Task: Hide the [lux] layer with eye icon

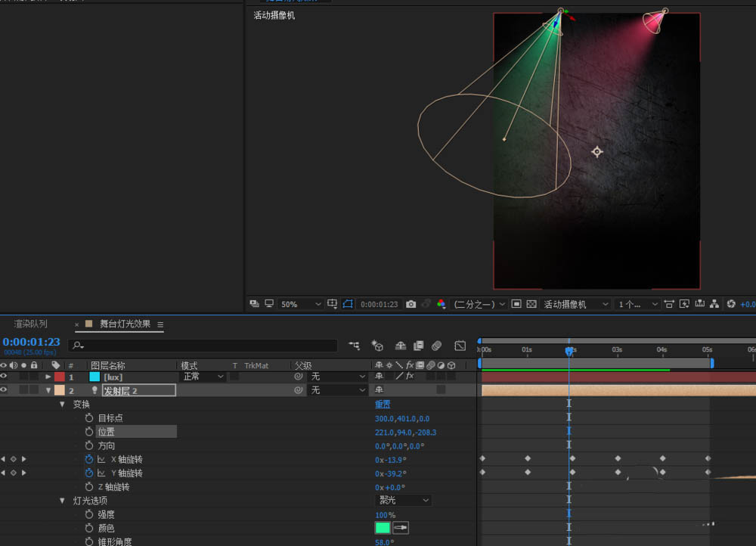Action: click(5, 377)
